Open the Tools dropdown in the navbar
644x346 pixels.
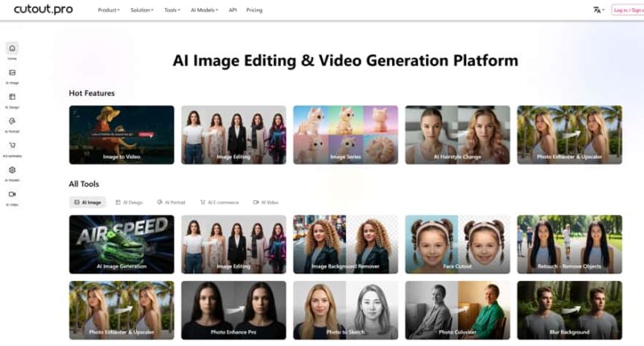[x=171, y=10]
